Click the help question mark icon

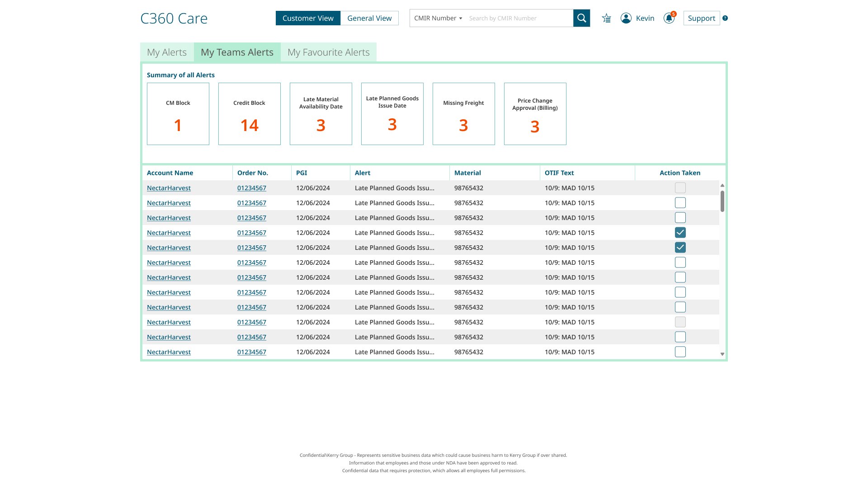tap(725, 18)
